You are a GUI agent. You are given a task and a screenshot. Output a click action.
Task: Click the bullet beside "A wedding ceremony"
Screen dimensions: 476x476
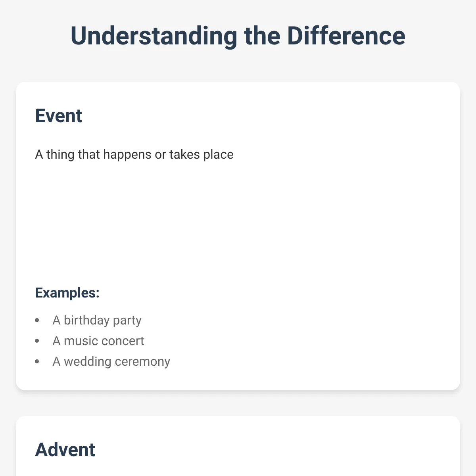click(x=37, y=361)
